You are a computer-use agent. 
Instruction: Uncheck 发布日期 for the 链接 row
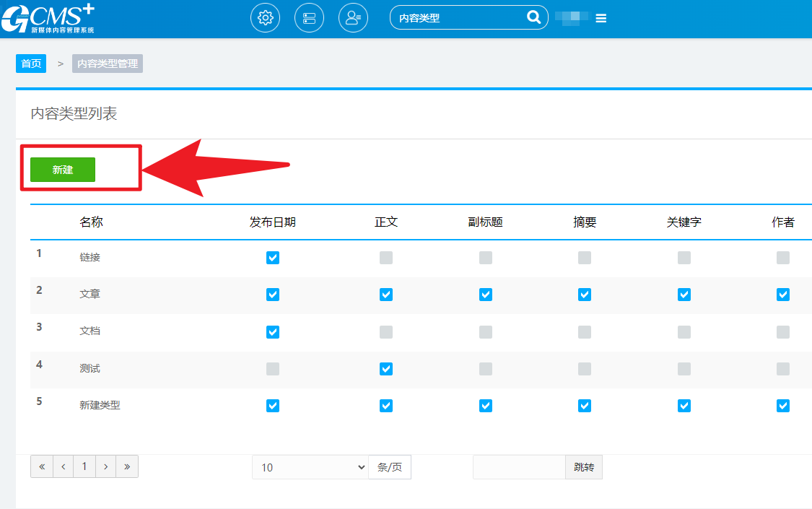(273, 258)
